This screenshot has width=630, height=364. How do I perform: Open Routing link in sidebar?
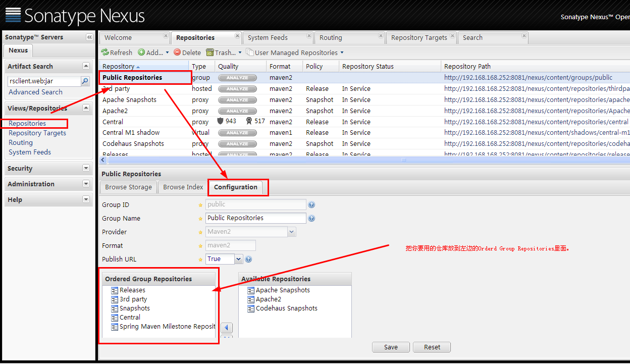click(x=21, y=142)
